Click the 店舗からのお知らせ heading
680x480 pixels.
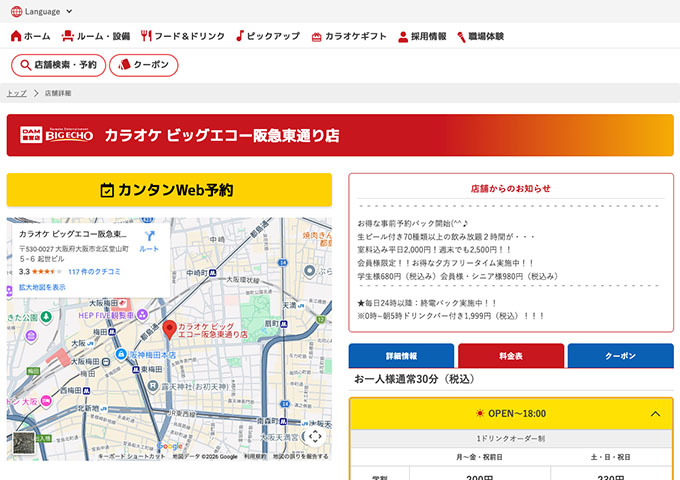(510, 189)
